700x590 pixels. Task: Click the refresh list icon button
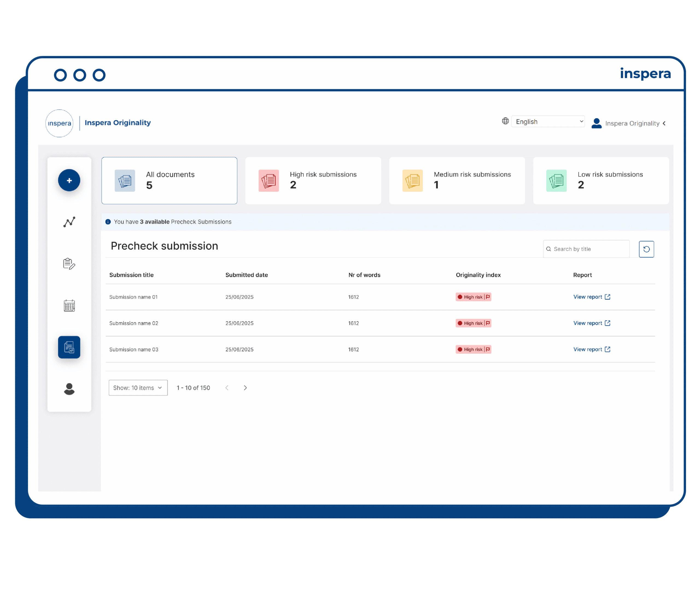(x=646, y=249)
